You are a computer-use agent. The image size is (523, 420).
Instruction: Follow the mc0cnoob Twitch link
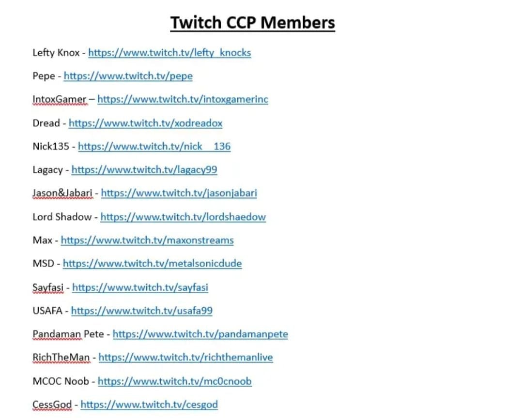(x=174, y=381)
